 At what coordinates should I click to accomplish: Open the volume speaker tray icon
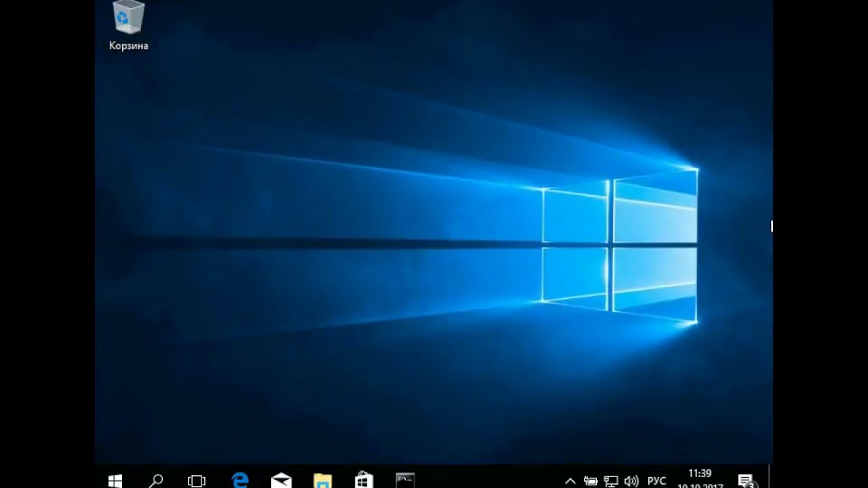coord(631,481)
